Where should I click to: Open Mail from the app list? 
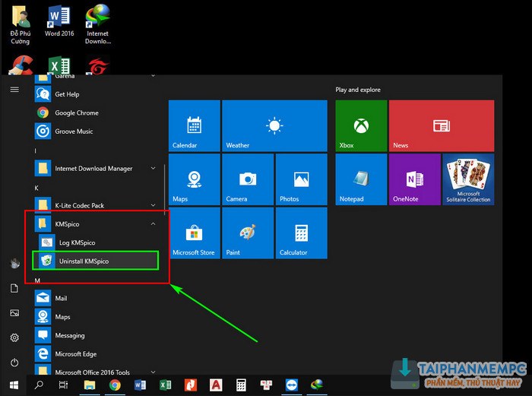point(95,298)
